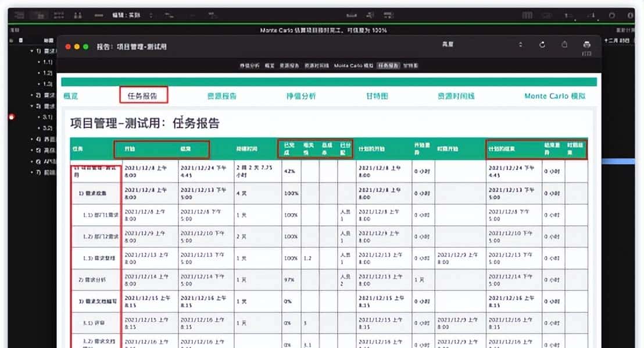Click the print icon in the report window

pos(586,44)
